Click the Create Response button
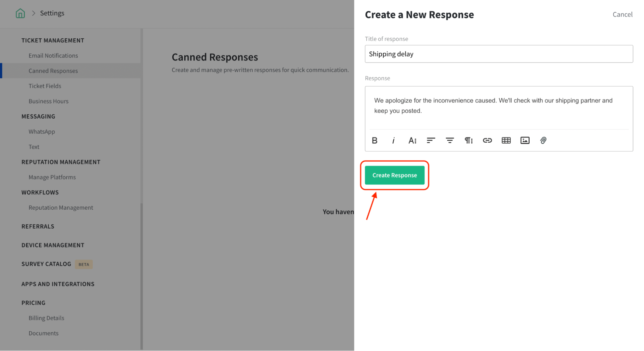The height and width of the screenshot is (351, 644). coord(394,175)
